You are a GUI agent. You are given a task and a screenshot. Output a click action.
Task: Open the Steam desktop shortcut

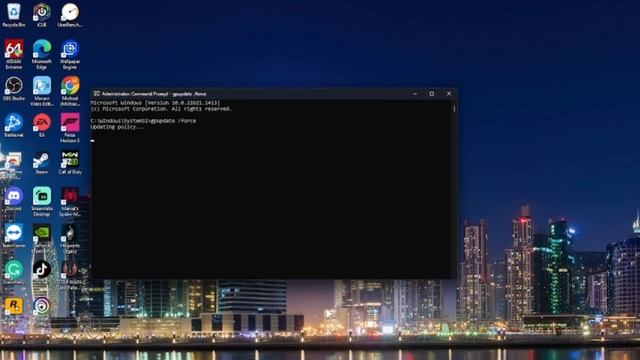tap(42, 162)
